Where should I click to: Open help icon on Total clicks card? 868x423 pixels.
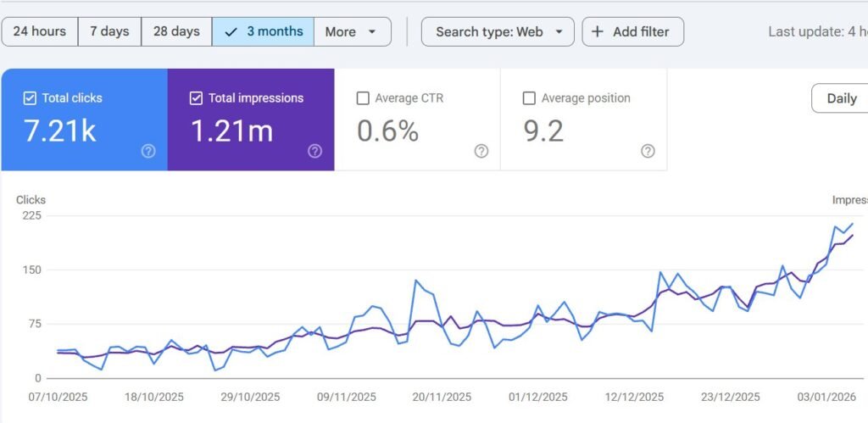click(x=148, y=151)
